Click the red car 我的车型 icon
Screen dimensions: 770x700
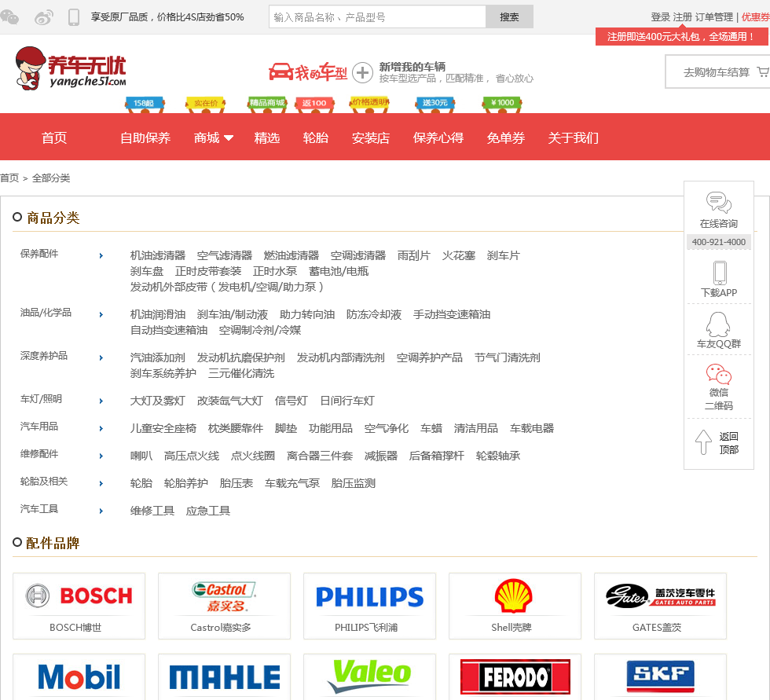pyautogui.click(x=308, y=72)
